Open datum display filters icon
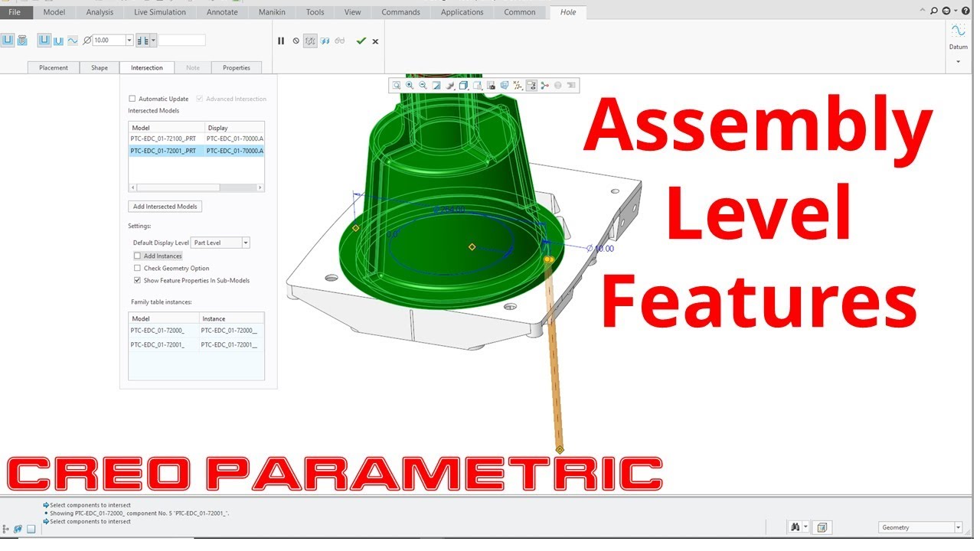980x551 pixels. pyautogui.click(x=518, y=85)
